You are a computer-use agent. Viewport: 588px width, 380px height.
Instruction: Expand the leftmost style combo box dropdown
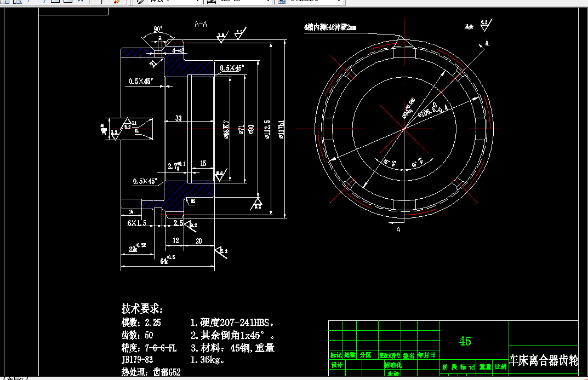click(x=198, y=2)
